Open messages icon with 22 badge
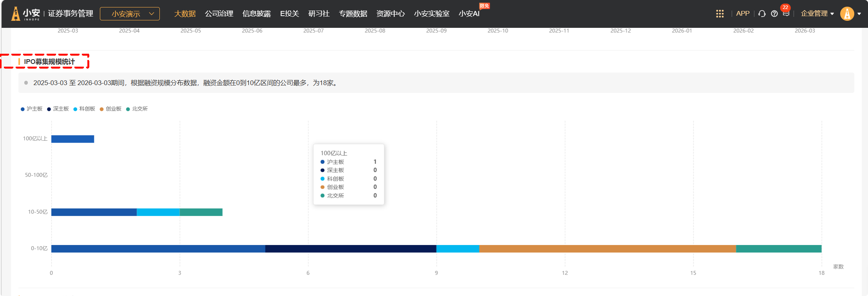Viewport: 868px width, 296px height. [x=786, y=13]
